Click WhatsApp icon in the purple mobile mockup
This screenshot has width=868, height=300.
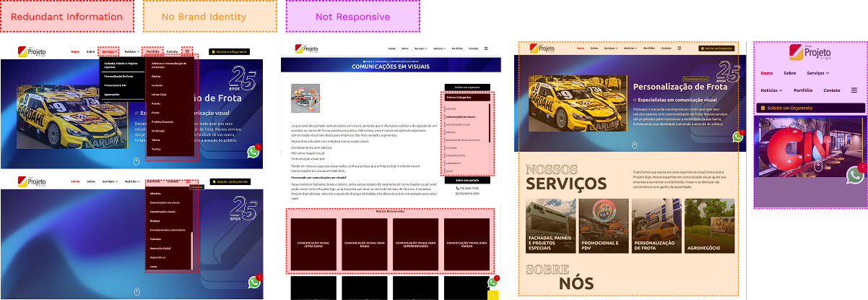[x=856, y=174]
